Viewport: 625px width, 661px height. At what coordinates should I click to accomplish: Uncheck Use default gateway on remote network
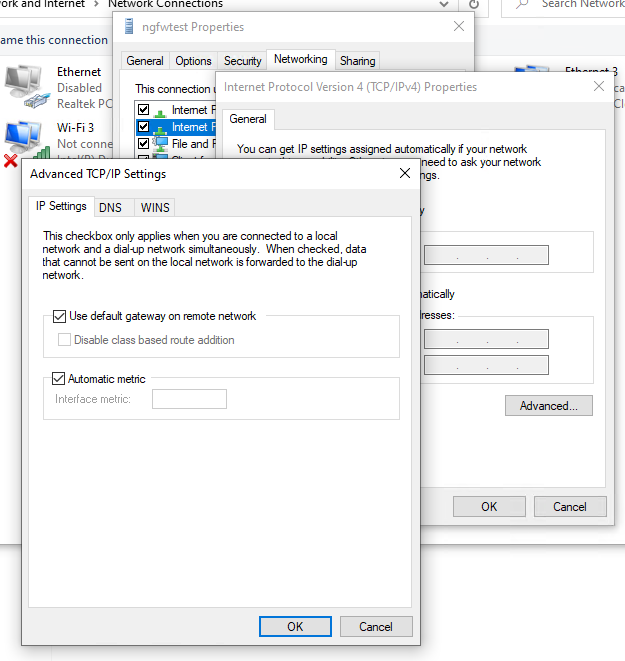click(x=59, y=316)
